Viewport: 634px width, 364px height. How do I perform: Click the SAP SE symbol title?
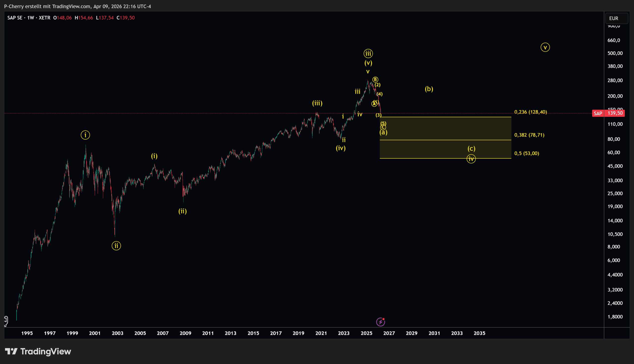pos(15,18)
